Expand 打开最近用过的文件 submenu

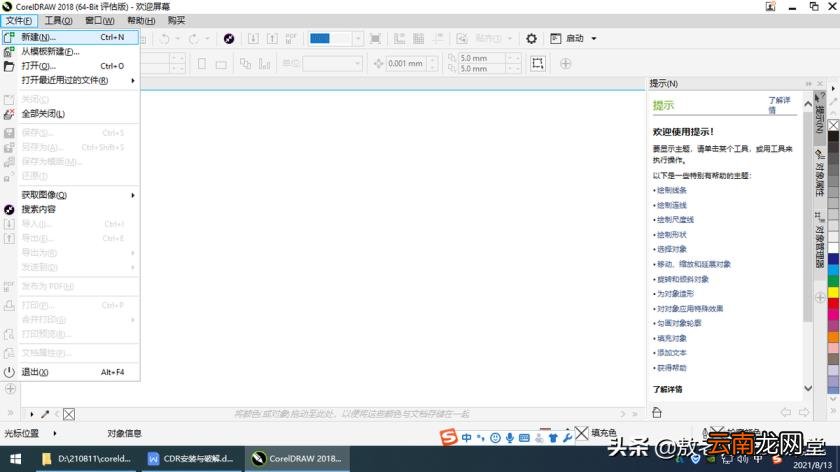click(132, 80)
